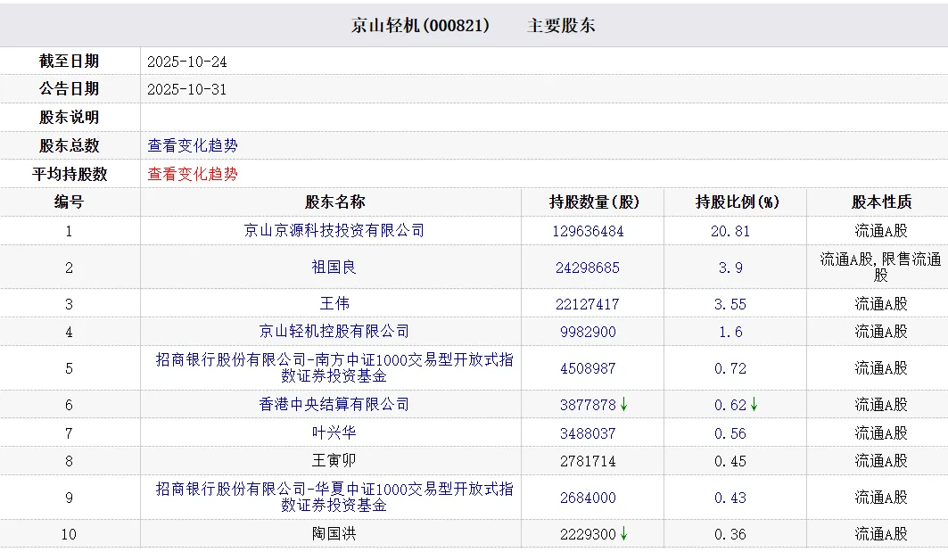Viewport: 948px width, 560px height.
Task: Select percentage 1.6
Action: [x=730, y=332]
